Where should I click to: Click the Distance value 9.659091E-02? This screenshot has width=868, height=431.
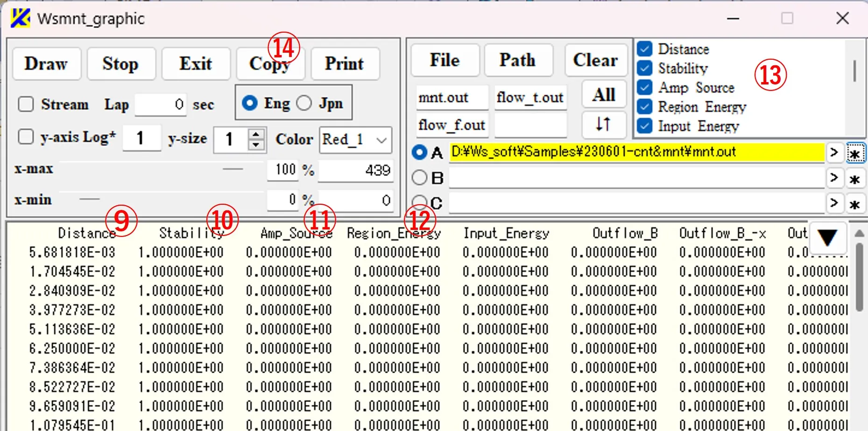click(72, 406)
